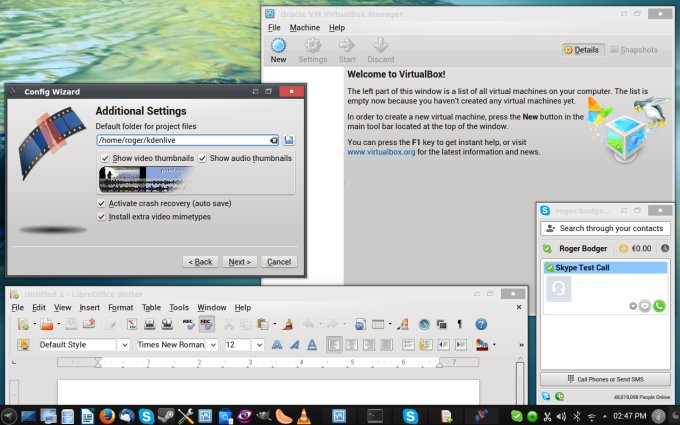Click New in the VirtualBox toolbar
Image resolution: width=680 pixels, height=425 pixels.
tap(278, 50)
